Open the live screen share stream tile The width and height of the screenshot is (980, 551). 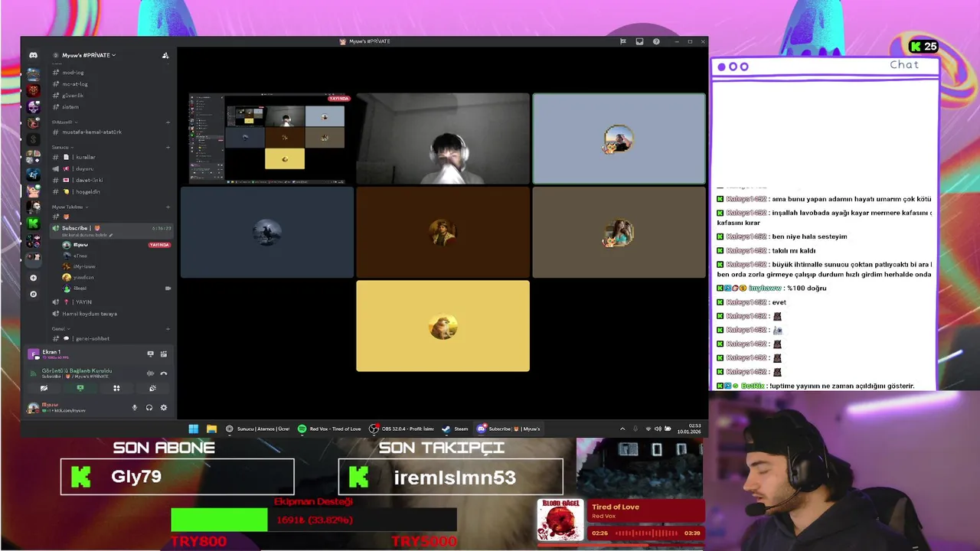tap(267, 139)
